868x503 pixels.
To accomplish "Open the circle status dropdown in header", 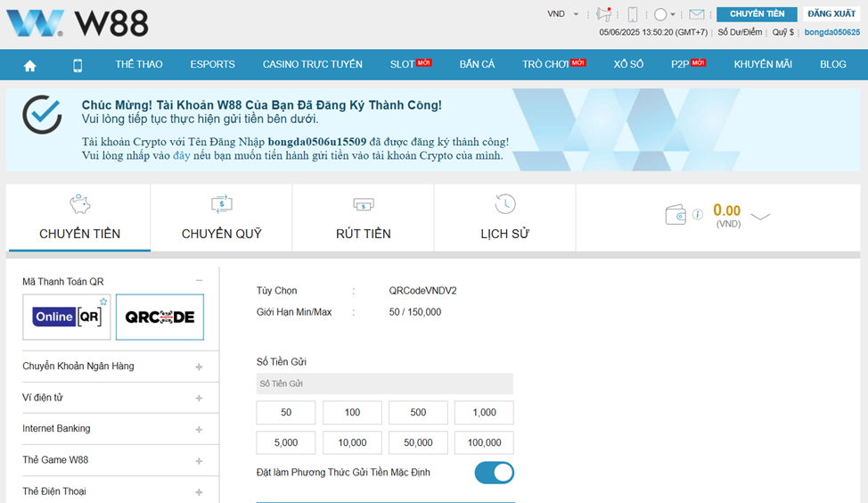I will coord(664,14).
